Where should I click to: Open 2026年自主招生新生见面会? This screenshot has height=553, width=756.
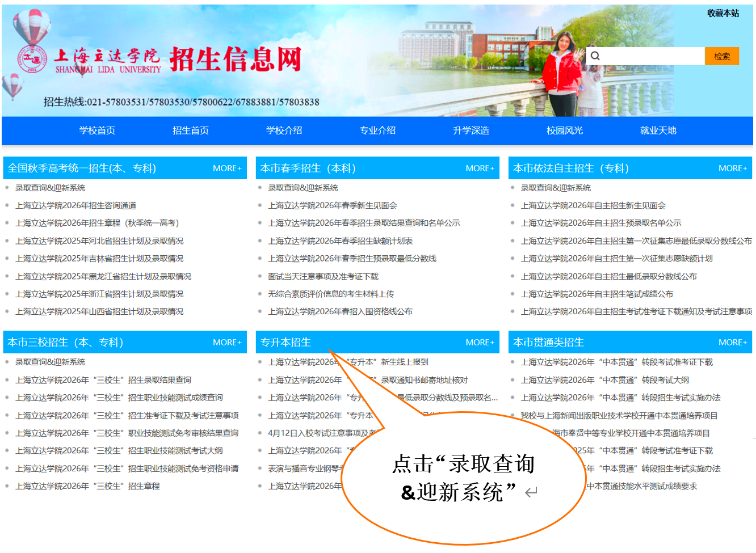pyautogui.click(x=593, y=205)
